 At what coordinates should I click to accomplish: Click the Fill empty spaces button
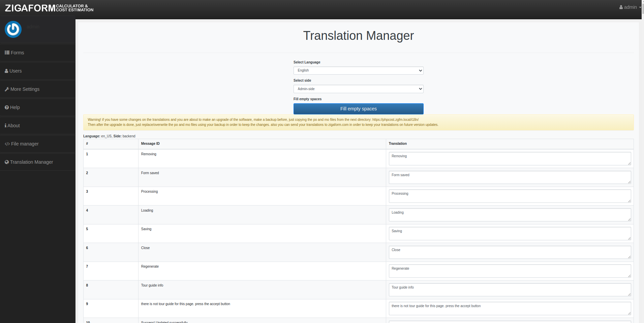click(x=358, y=109)
